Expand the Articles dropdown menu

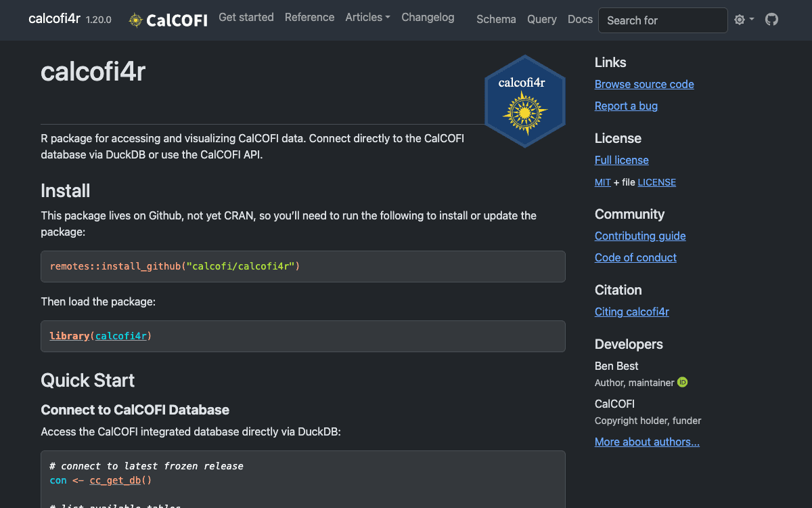coord(367,18)
